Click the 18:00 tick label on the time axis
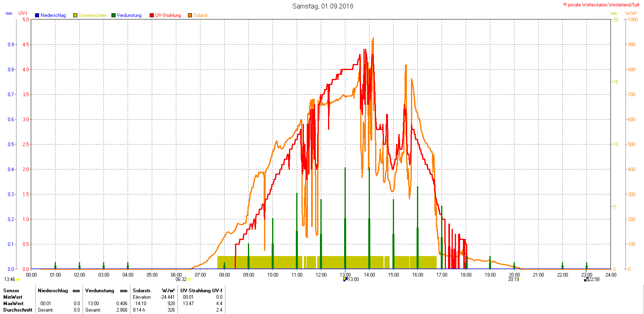644x314 pixels. [466, 275]
